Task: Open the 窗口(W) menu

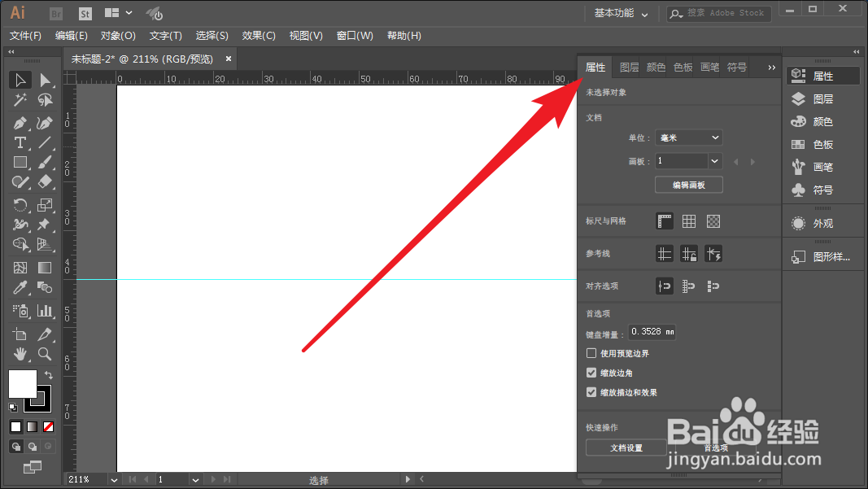Action: point(355,36)
